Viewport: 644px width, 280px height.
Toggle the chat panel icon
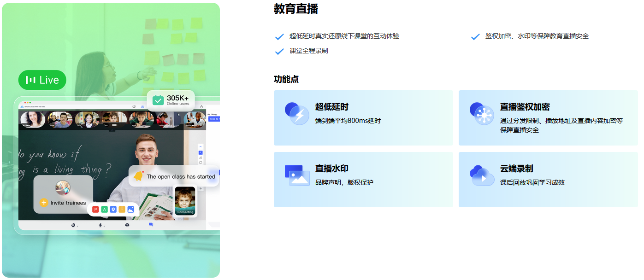[x=151, y=225]
